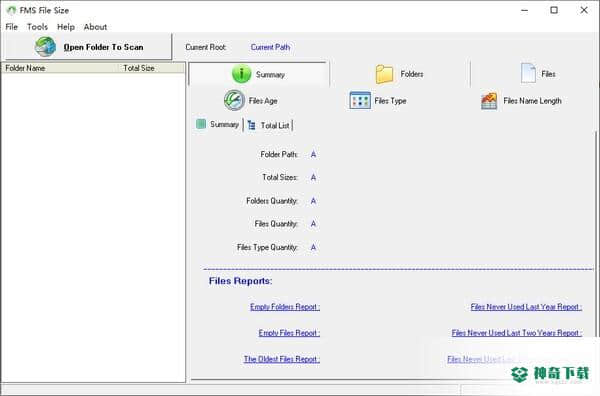Click the blank page icon for Files
This screenshot has height=396, width=600.
pyautogui.click(x=528, y=73)
